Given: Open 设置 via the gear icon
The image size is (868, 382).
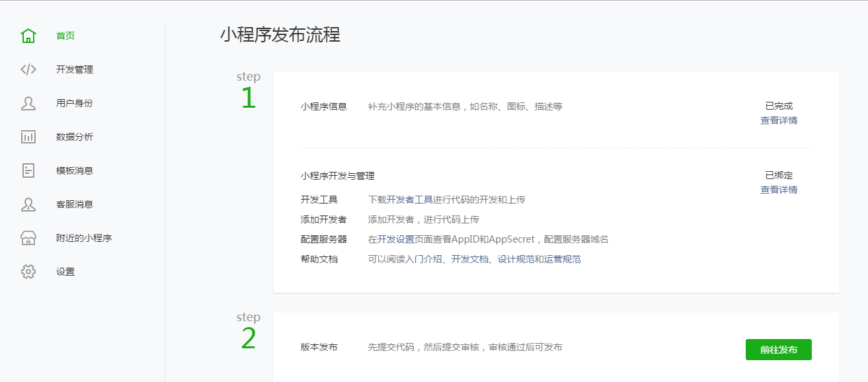Looking at the screenshot, I should (28, 272).
